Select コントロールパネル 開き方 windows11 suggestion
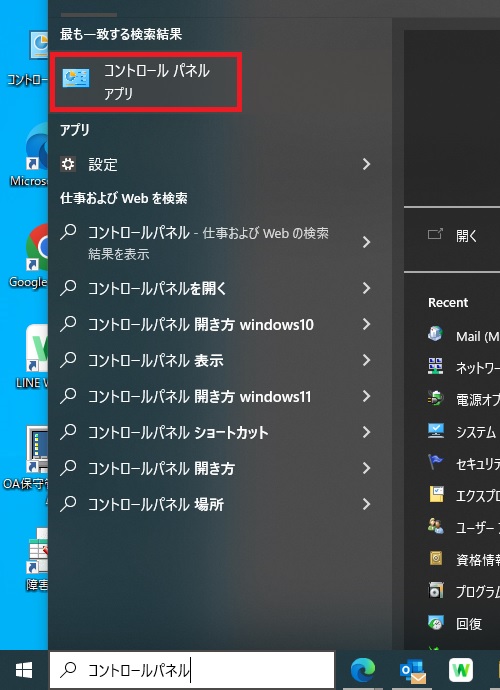 pos(200,396)
